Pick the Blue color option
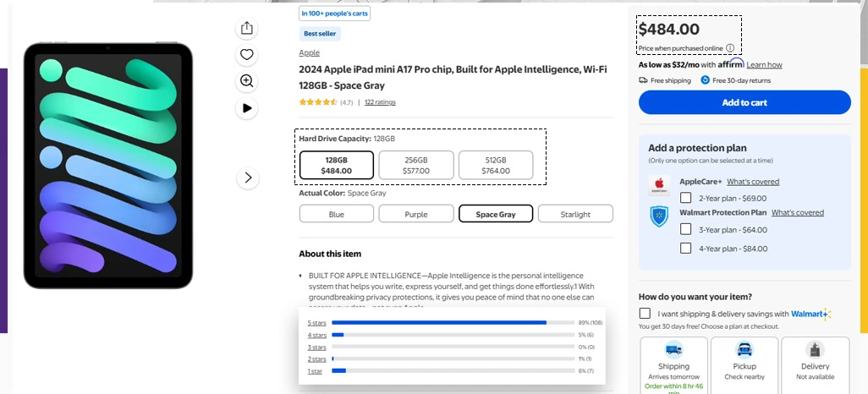Viewport: 868px width, 394px height. point(337,214)
